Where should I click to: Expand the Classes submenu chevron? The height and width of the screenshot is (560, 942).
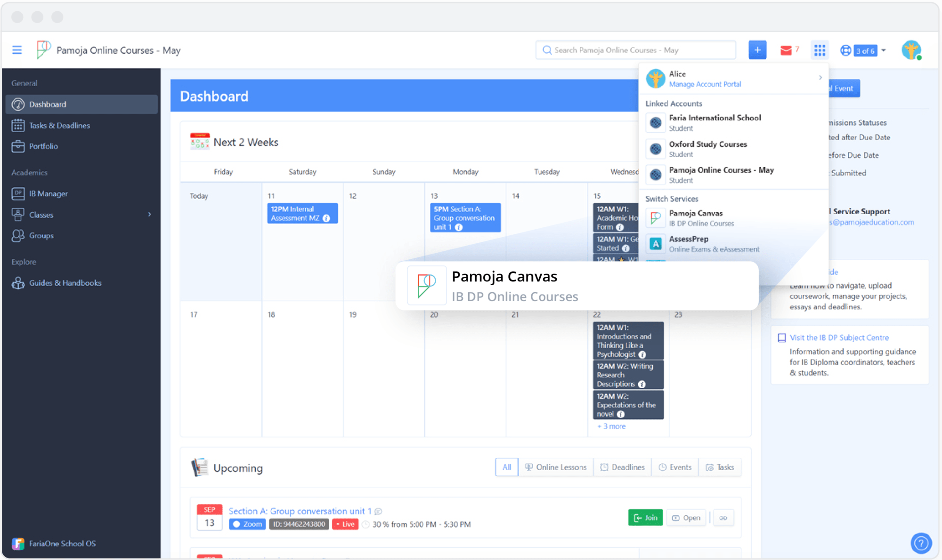point(150,215)
